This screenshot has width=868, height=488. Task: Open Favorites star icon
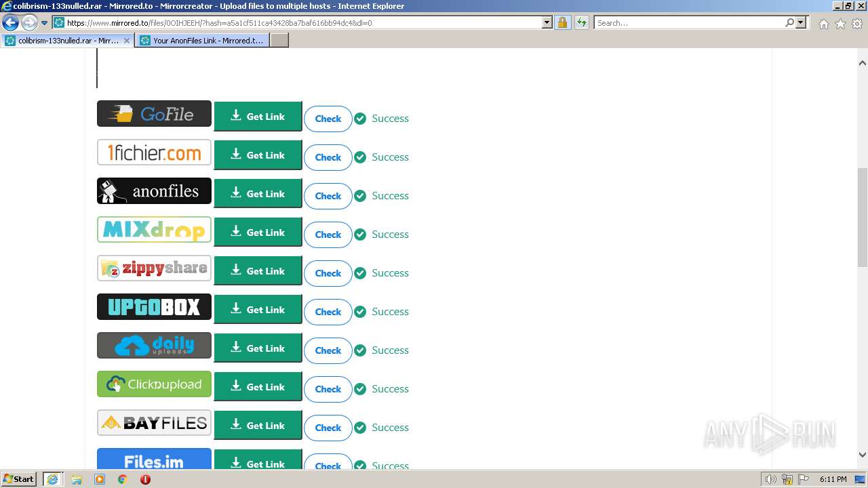coord(840,24)
